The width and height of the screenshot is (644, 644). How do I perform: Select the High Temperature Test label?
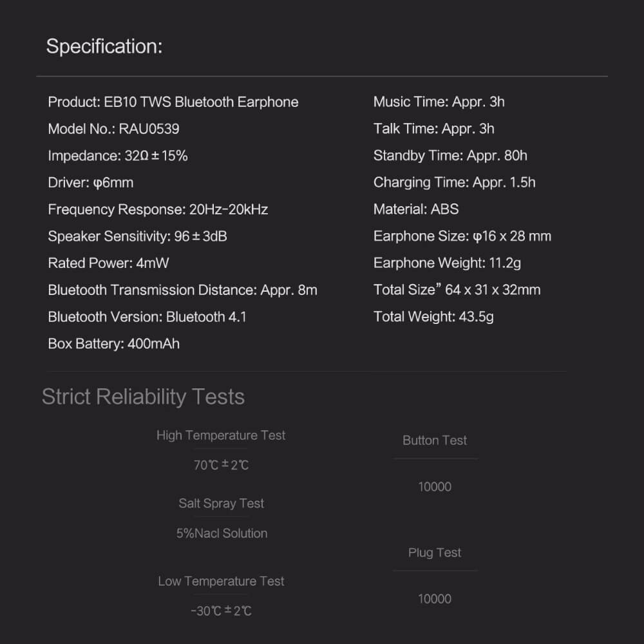[x=221, y=435]
